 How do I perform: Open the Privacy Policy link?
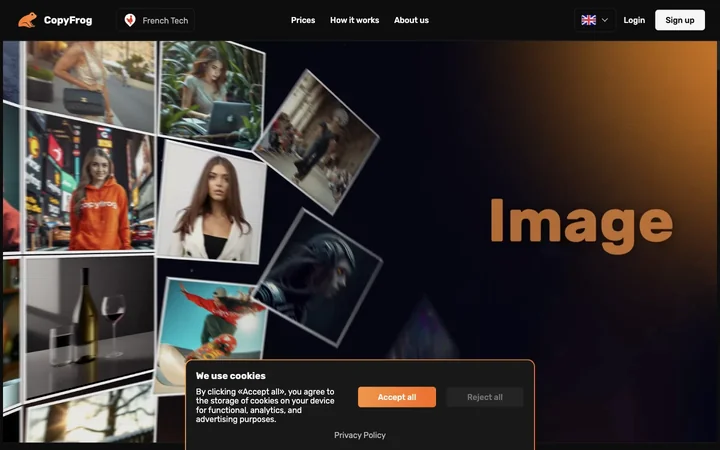360,435
